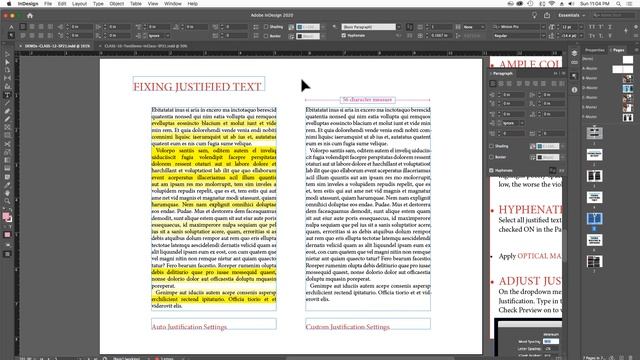This screenshot has width=640, height=360.
Task: Toggle Shading checkbox in Paragraph panel
Action: pos(491,146)
